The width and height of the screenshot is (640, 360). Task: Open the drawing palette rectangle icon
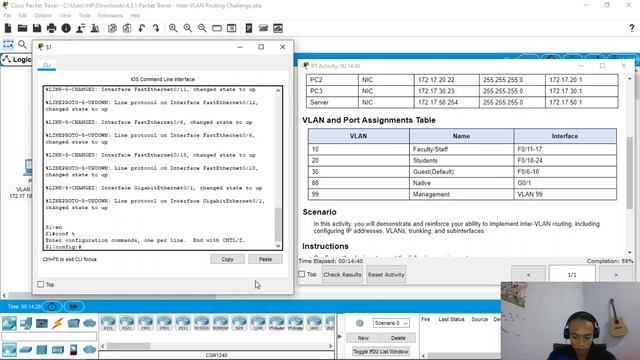point(217,28)
